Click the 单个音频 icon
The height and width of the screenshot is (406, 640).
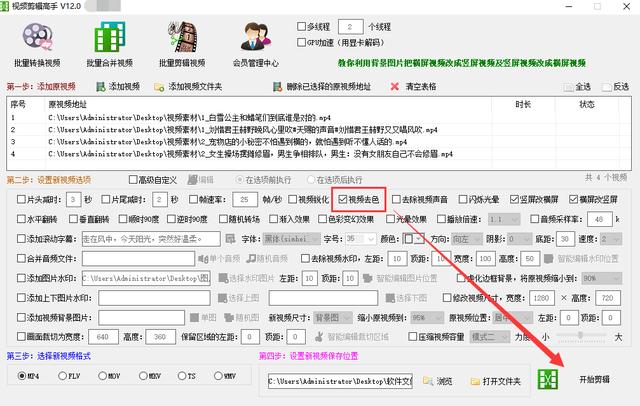coord(203,258)
